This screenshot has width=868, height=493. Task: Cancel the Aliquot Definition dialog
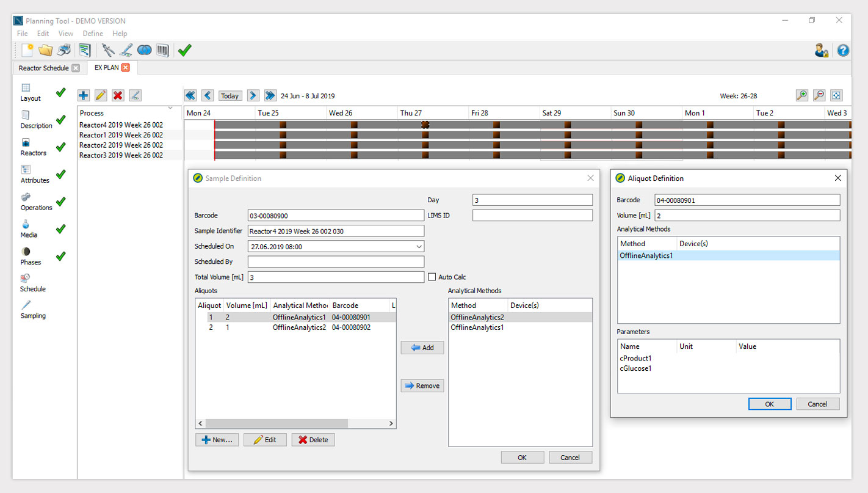(817, 404)
